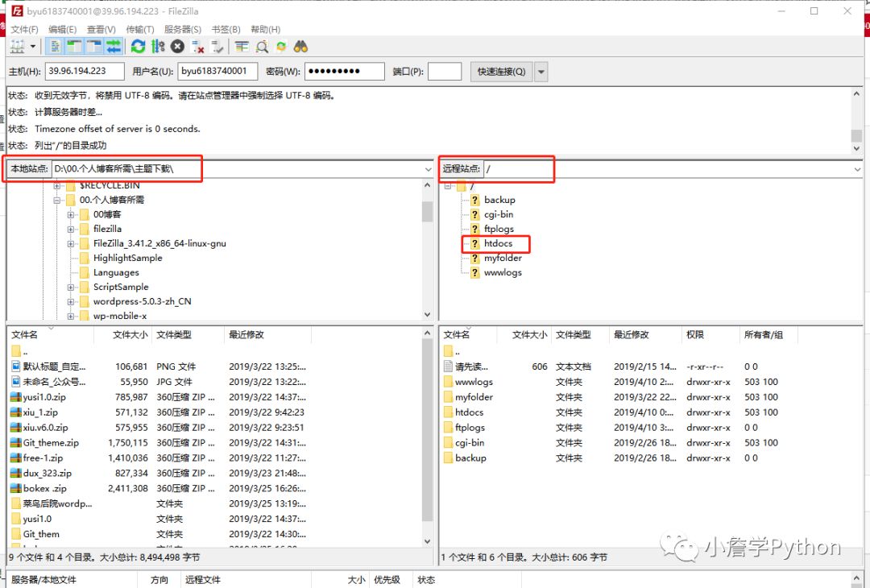The image size is (870, 588).
Task: Collapse the 00.个人博客所需 folder
Action: (56, 201)
